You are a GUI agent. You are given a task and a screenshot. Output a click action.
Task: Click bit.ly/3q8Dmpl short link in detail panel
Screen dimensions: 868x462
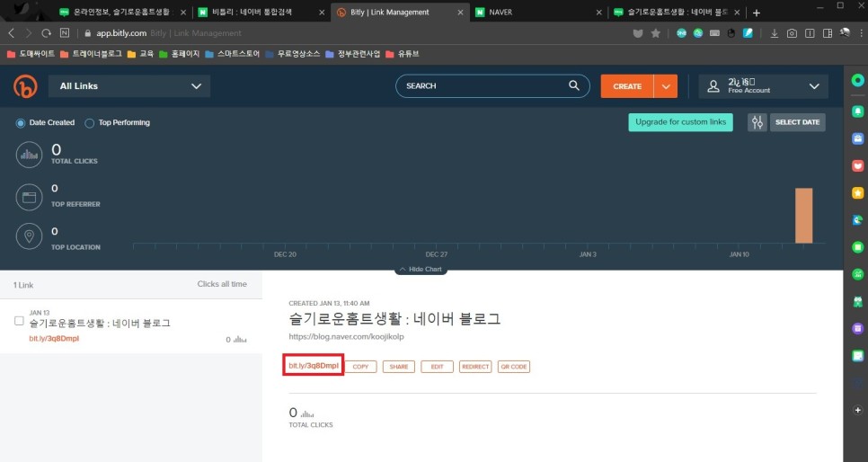314,366
